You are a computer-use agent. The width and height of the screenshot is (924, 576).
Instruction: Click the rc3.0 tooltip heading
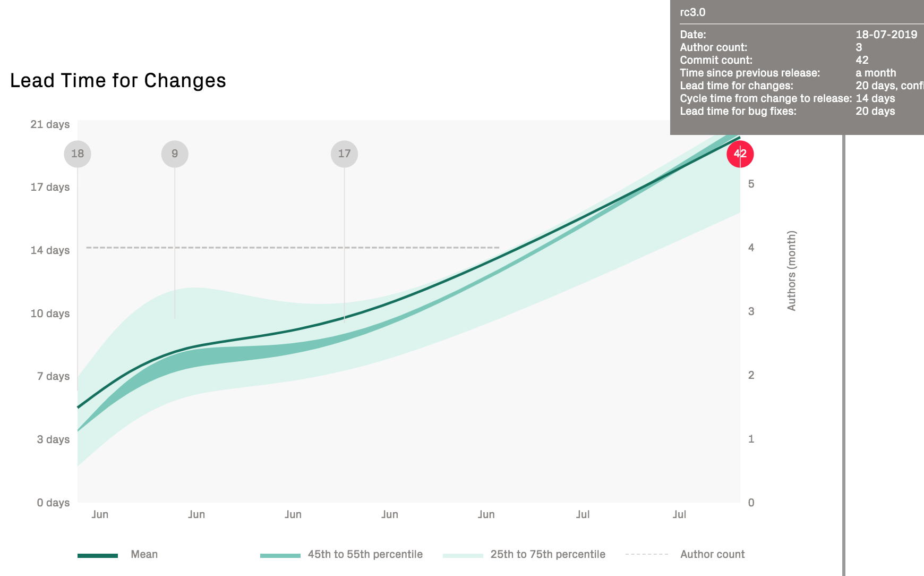(x=692, y=12)
